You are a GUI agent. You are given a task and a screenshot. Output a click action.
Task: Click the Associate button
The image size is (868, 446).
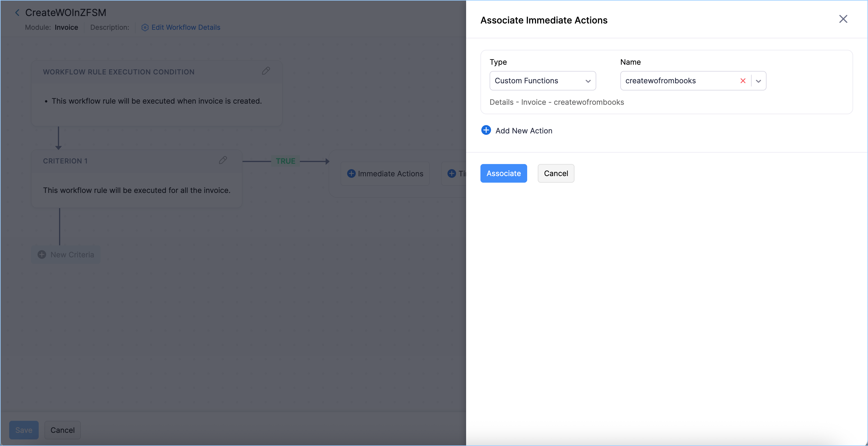point(503,173)
